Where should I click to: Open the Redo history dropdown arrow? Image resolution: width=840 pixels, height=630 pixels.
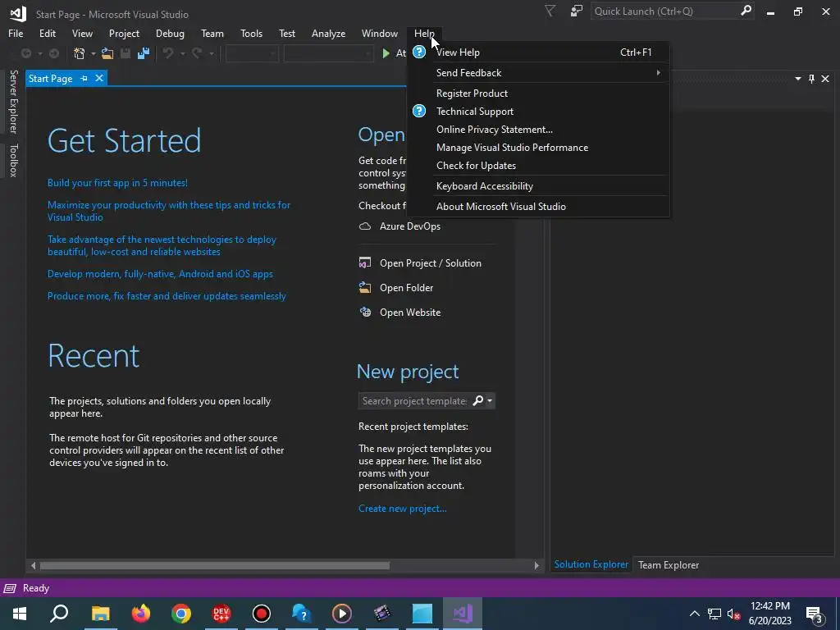point(211,53)
